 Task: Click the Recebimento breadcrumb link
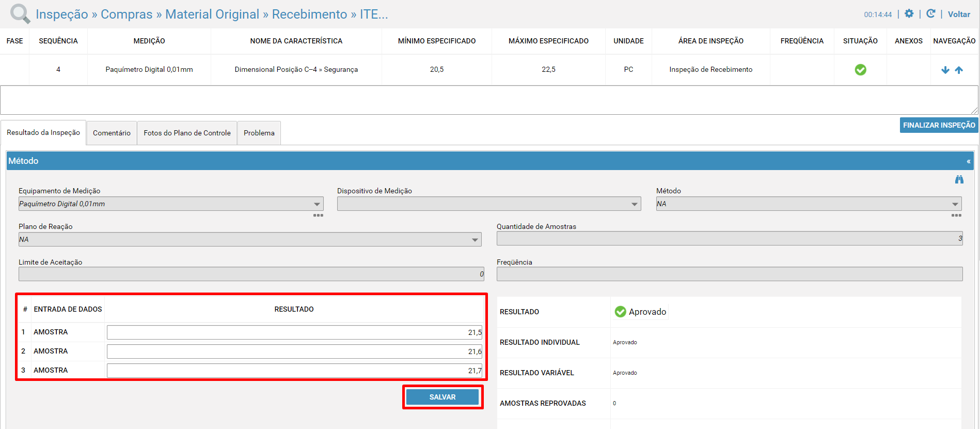[x=309, y=14]
